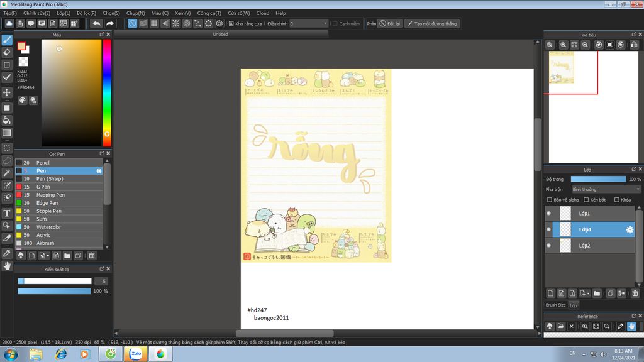644x362 pixels.
Task: Select the Gradient tool
Action: click(x=7, y=133)
